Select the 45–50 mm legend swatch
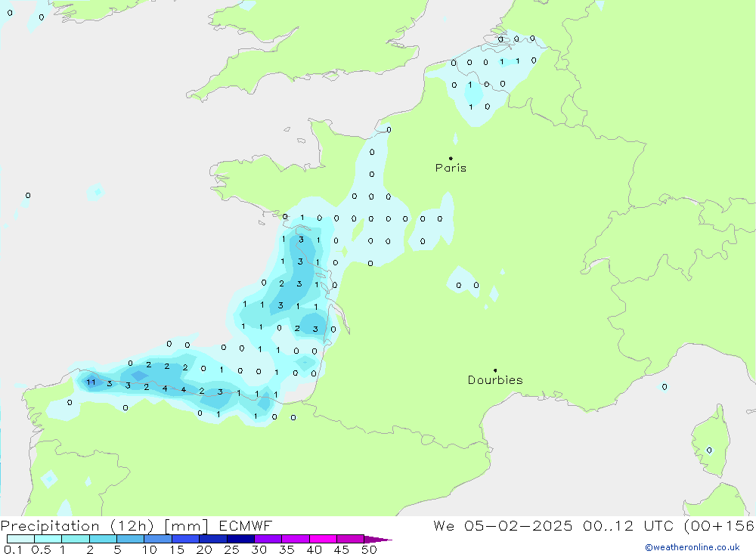The height and width of the screenshot is (554, 756). tap(351, 539)
